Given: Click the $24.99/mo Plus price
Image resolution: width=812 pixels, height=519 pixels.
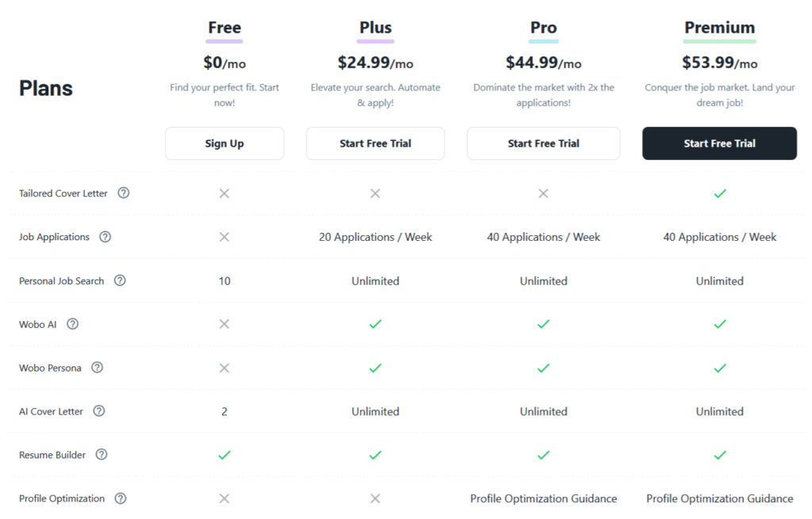Looking at the screenshot, I should click(375, 63).
